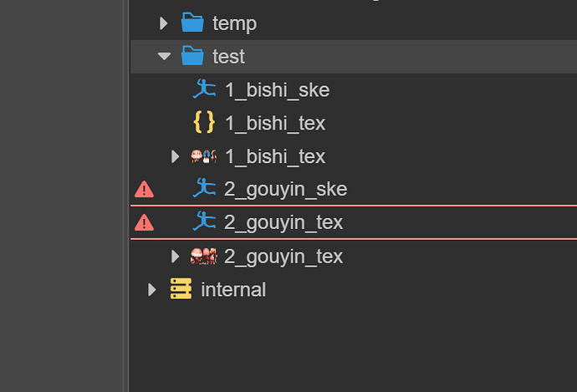
Task: Click the blue test folder icon
Action: click(192, 56)
